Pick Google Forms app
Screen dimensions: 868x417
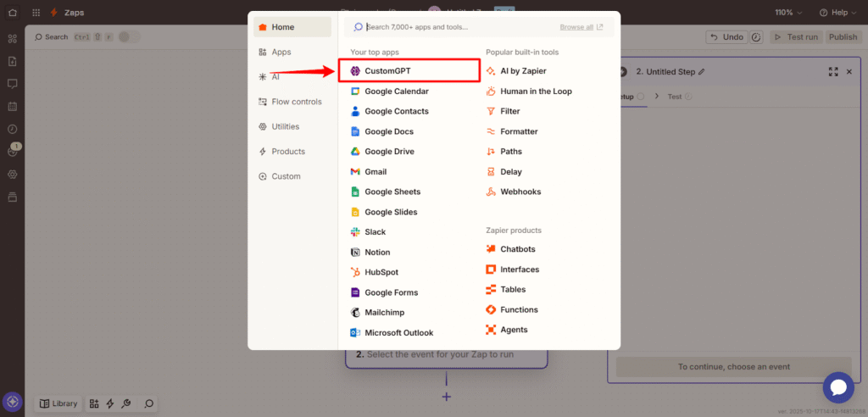coord(384,292)
